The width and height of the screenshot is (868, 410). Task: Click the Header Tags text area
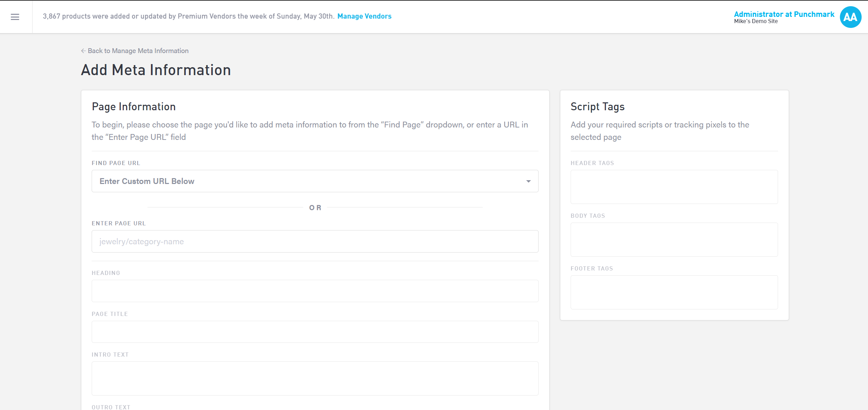(x=674, y=187)
